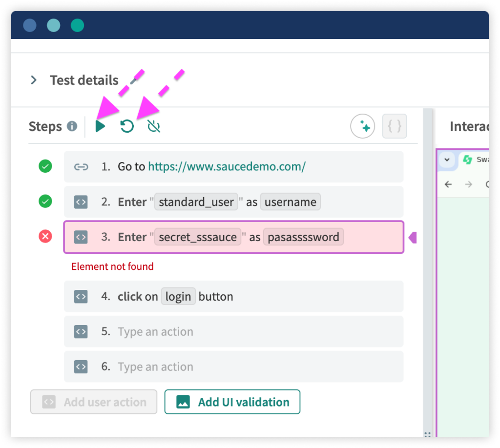This screenshot has height=448, width=500.
Task: Click the back arrow in the preview pane
Action: tap(448, 184)
